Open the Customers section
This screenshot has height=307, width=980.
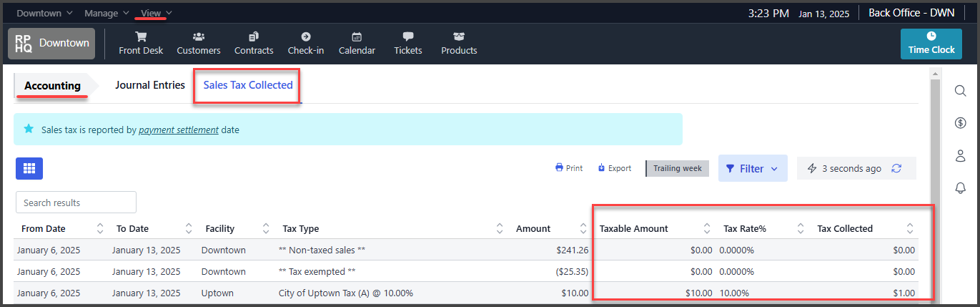point(199,43)
